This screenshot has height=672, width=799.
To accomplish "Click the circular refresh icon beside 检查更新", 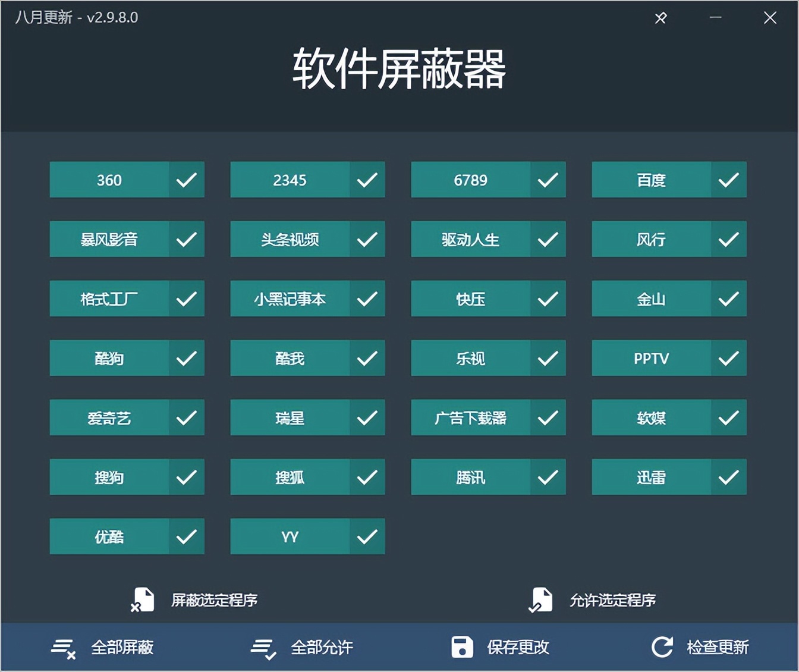I will (x=662, y=647).
